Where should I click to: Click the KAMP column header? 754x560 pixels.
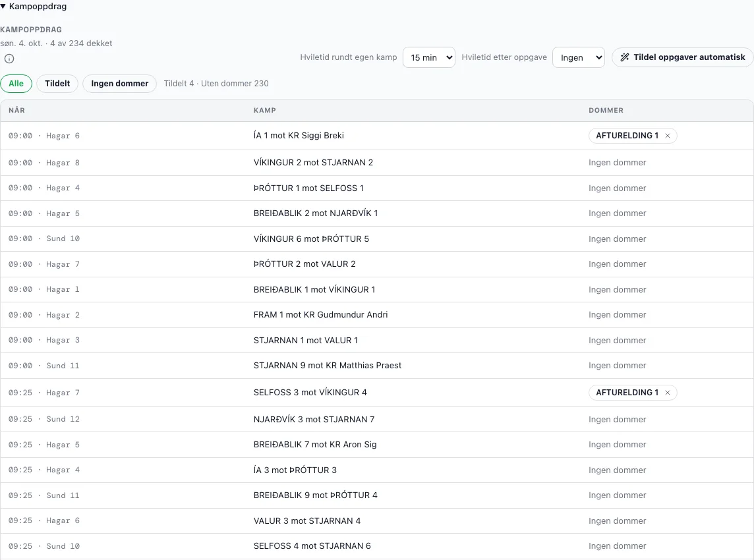tap(265, 111)
